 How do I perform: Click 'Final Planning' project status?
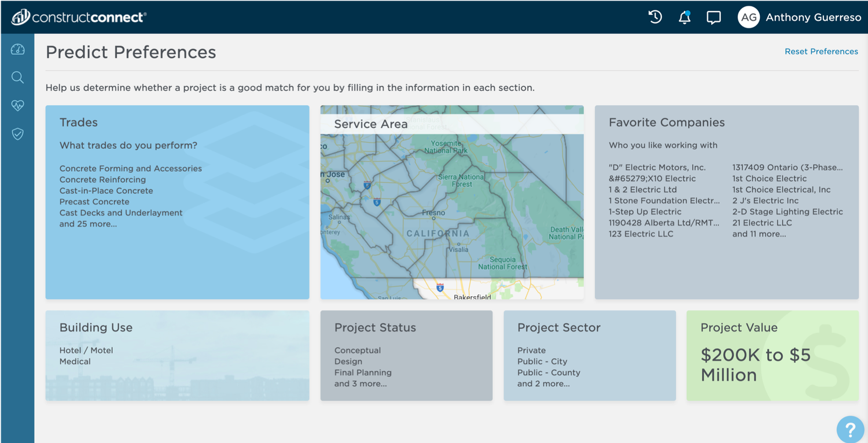(363, 372)
